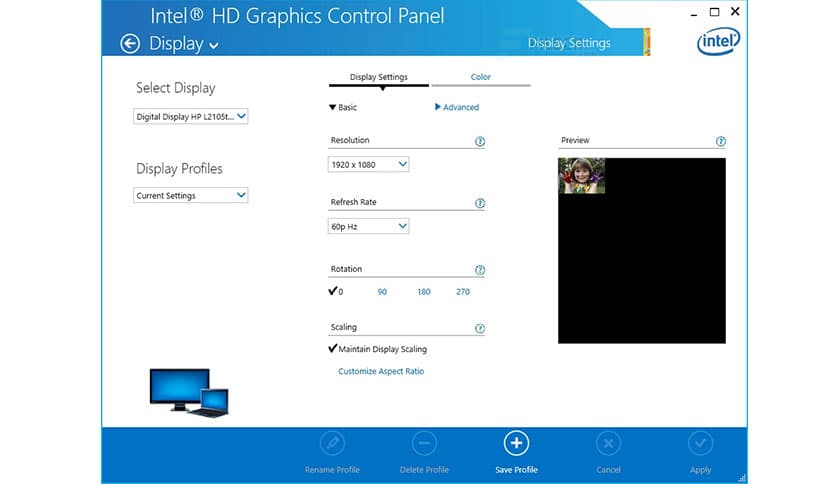The image size is (836, 484).
Task: Minimize the control panel window
Action: 694,13
